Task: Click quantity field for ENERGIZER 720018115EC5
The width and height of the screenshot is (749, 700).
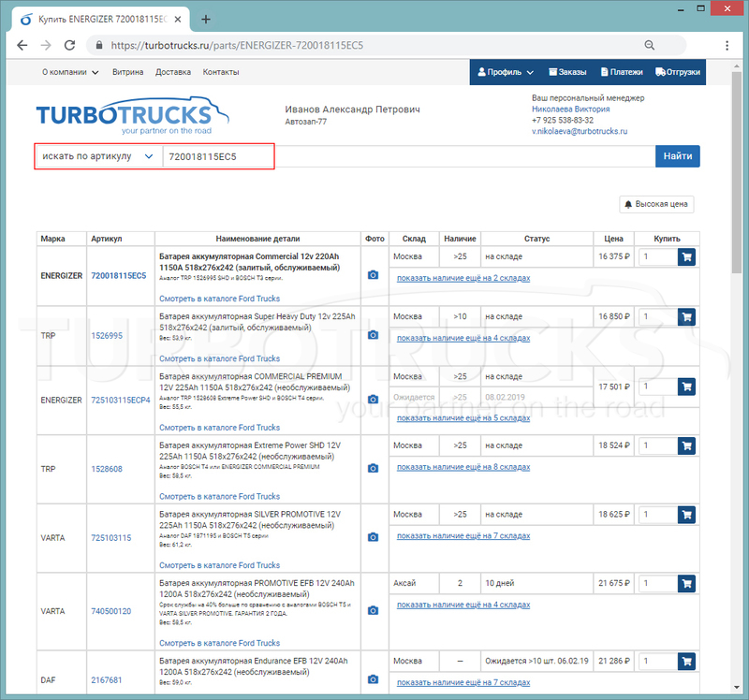Action: pyautogui.click(x=658, y=257)
